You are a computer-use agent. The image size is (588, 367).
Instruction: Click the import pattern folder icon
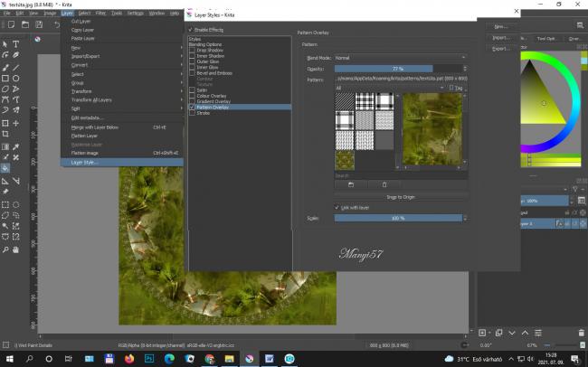pos(351,183)
